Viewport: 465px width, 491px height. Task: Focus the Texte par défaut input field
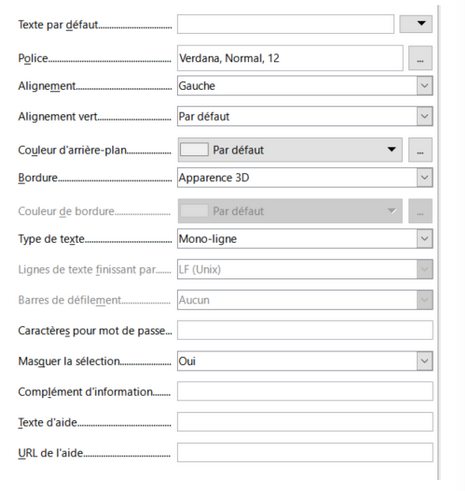(285, 24)
